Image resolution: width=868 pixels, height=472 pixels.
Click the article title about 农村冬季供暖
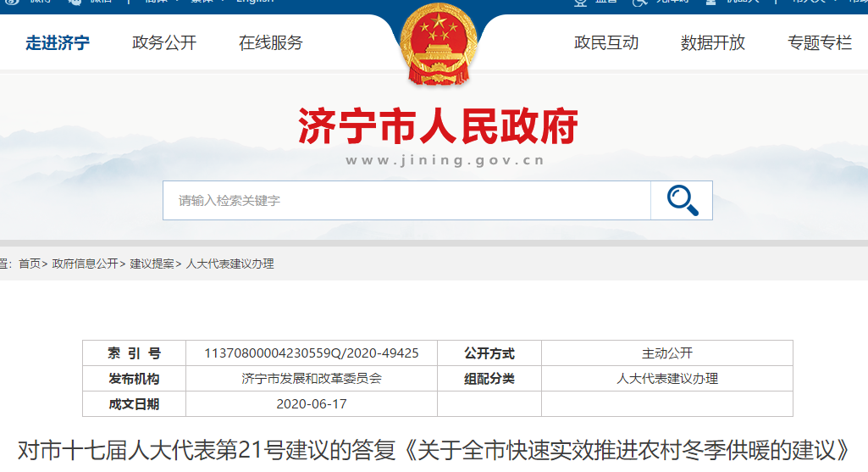(434, 449)
